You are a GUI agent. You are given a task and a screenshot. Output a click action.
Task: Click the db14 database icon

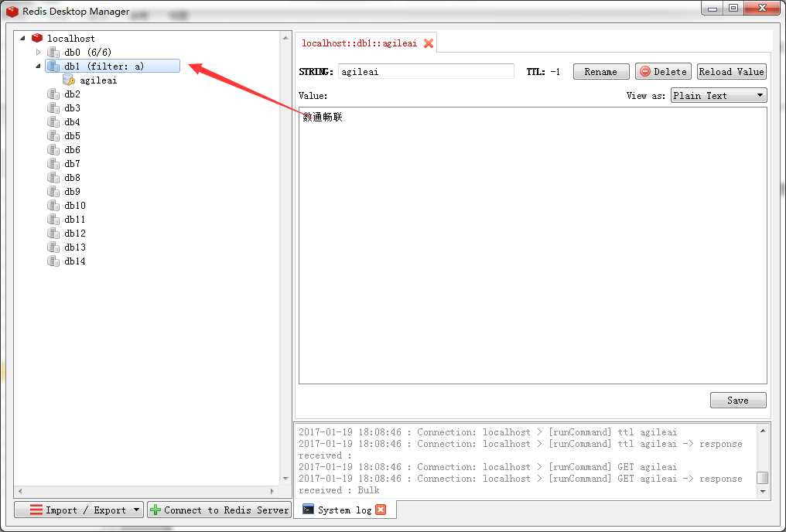click(53, 261)
